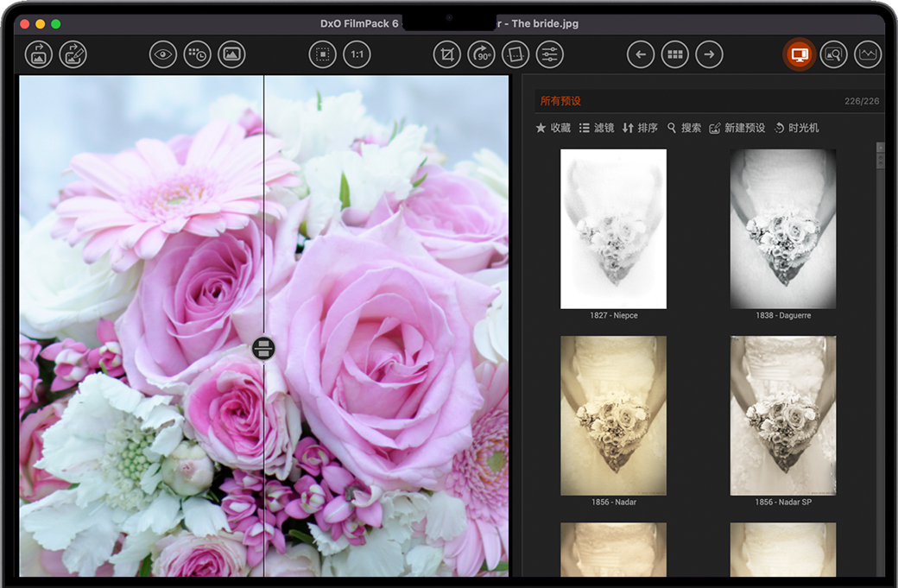Click the open image file icon
The width and height of the screenshot is (898, 588).
38,55
